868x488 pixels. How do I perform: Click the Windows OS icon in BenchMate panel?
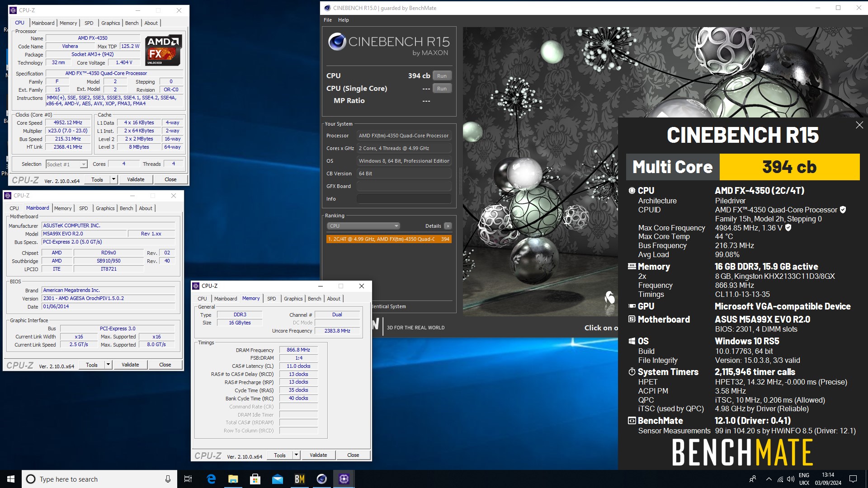[632, 341]
